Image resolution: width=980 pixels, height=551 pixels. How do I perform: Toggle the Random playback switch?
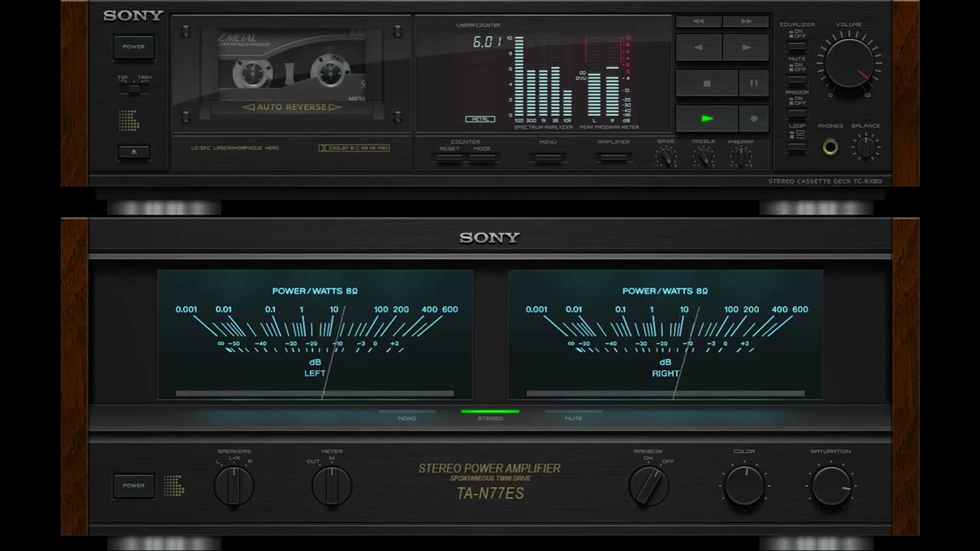pos(797,112)
